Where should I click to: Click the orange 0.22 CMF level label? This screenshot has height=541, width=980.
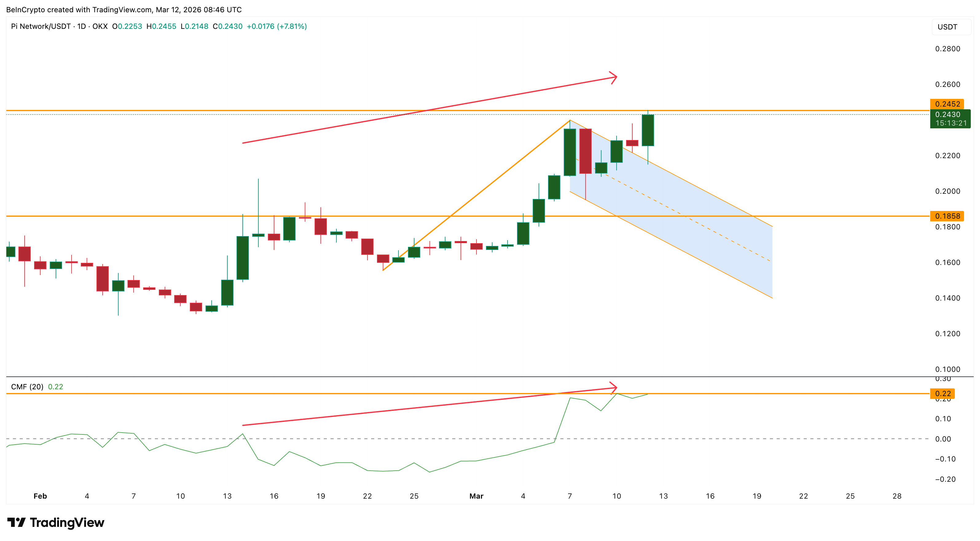coord(943,394)
